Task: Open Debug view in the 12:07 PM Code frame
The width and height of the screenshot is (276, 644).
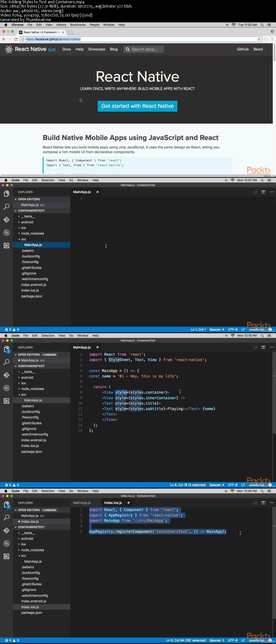Action: click(x=6, y=233)
